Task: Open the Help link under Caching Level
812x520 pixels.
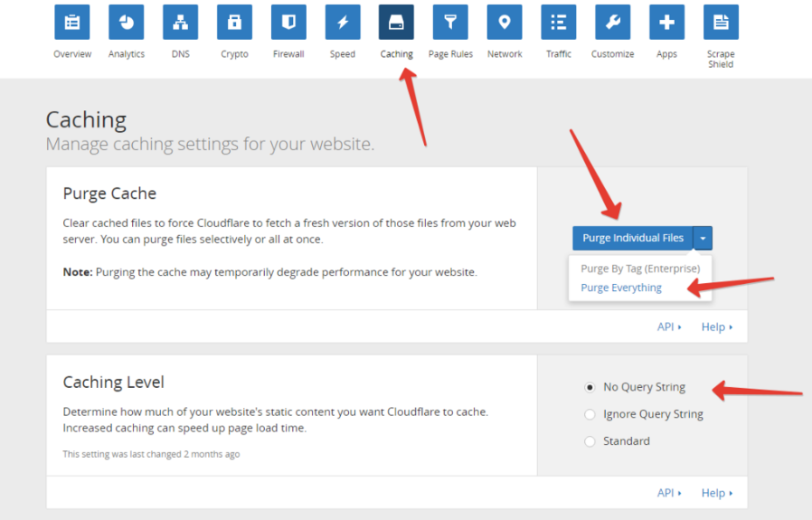Action: 717,493
